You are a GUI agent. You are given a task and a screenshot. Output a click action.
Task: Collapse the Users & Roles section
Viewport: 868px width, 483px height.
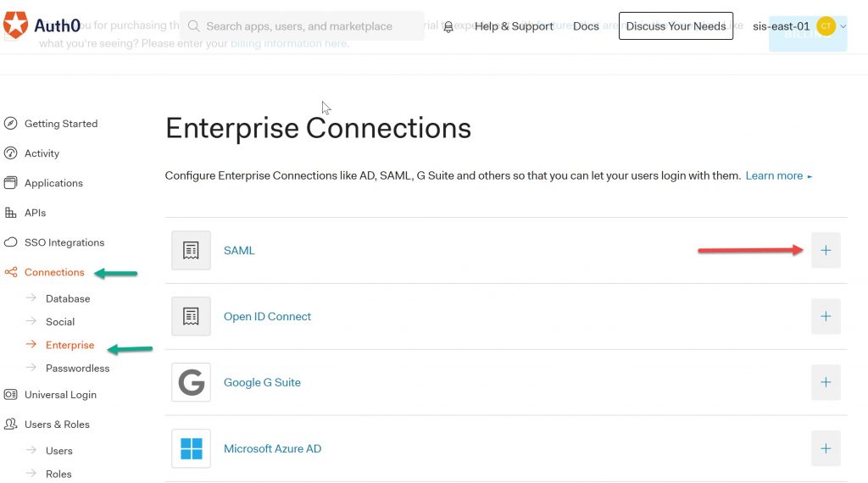57,424
